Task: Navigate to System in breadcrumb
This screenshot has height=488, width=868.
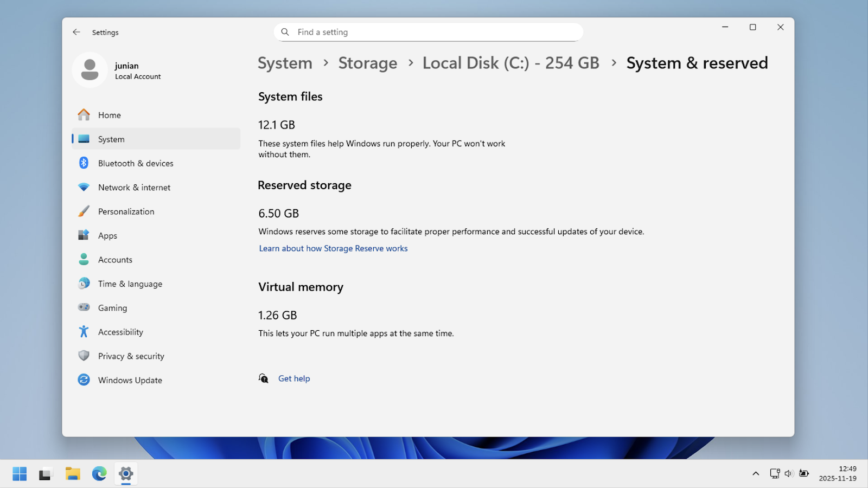Action: tap(285, 63)
